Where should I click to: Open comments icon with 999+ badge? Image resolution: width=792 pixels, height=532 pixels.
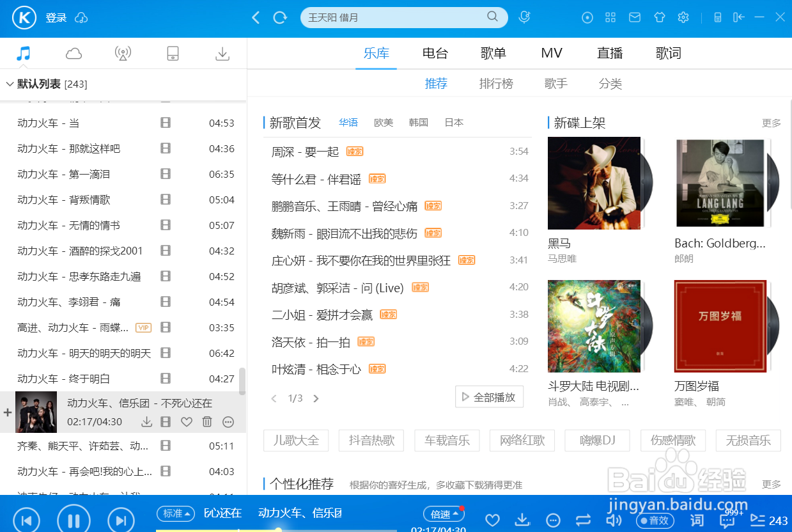tap(729, 519)
